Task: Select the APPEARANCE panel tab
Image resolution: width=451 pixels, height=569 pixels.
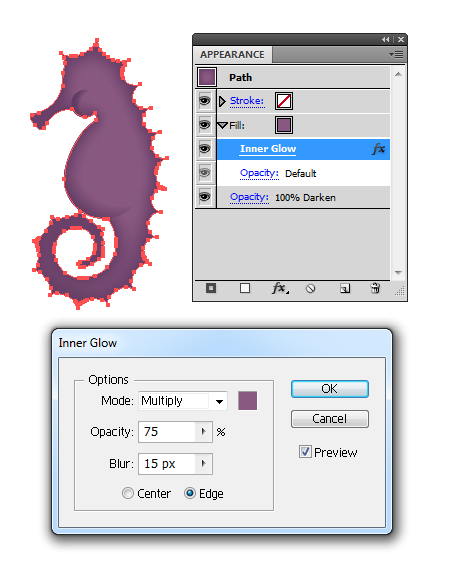Action: coord(233,55)
